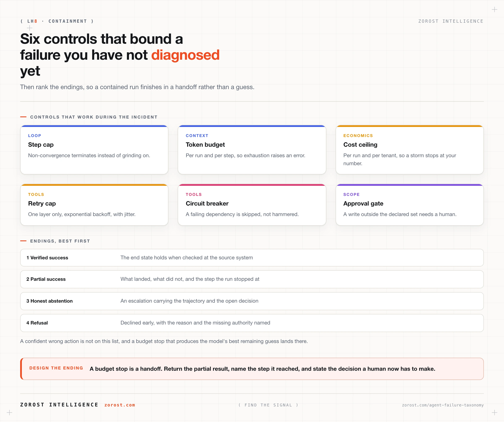Open the agent-failure-taxonomy URL
Screen dimensions: 504x422
click(443, 405)
